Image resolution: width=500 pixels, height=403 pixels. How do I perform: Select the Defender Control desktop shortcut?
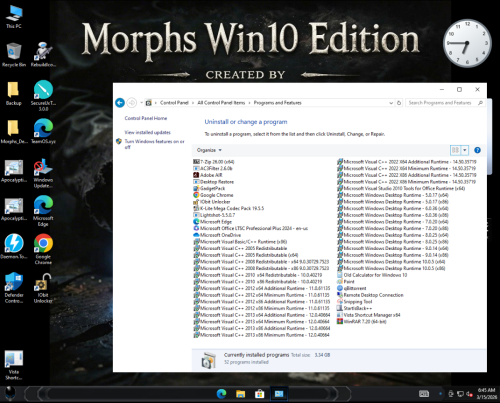14,288
